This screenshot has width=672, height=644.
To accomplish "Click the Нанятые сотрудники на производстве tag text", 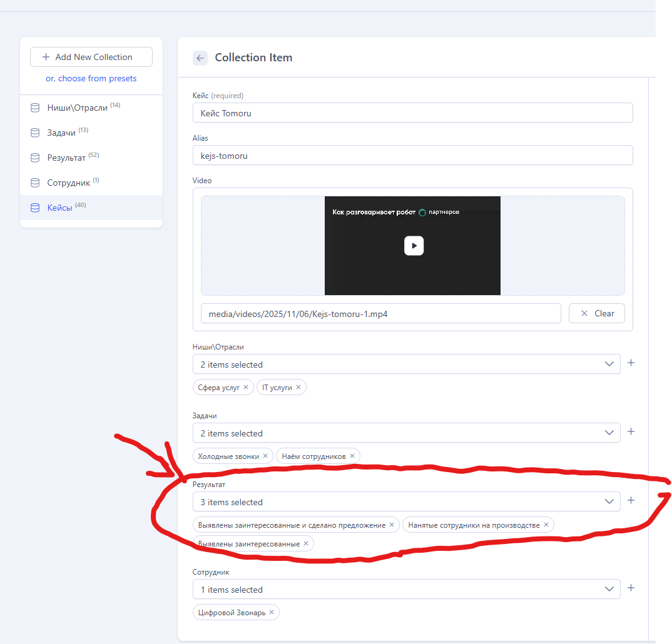I will click(474, 525).
